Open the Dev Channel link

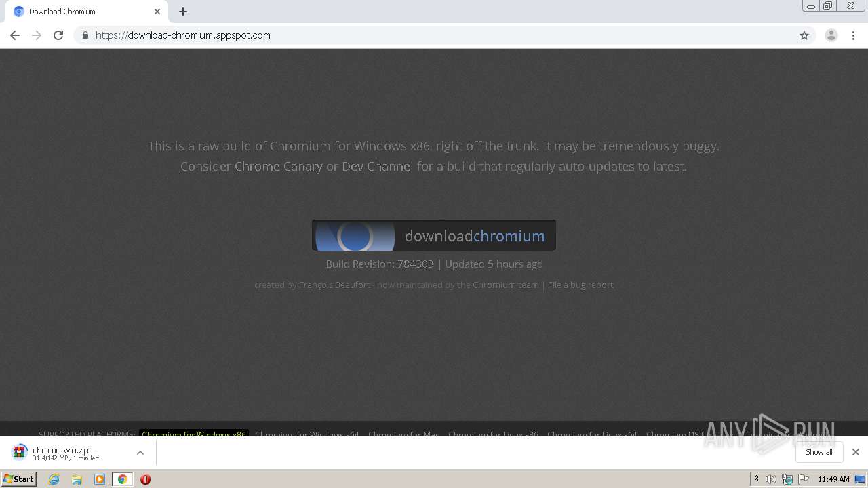pos(377,166)
